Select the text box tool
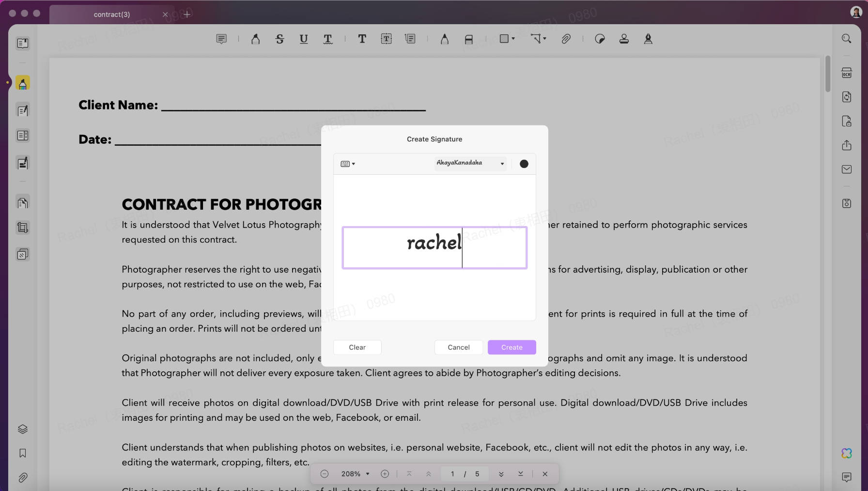This screenshot has width=868, height=491. point(386,39)
